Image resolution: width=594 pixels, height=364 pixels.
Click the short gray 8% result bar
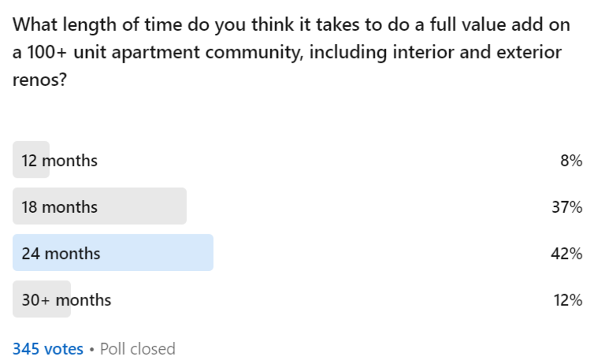pyautogui.click(x=30, y=160)
